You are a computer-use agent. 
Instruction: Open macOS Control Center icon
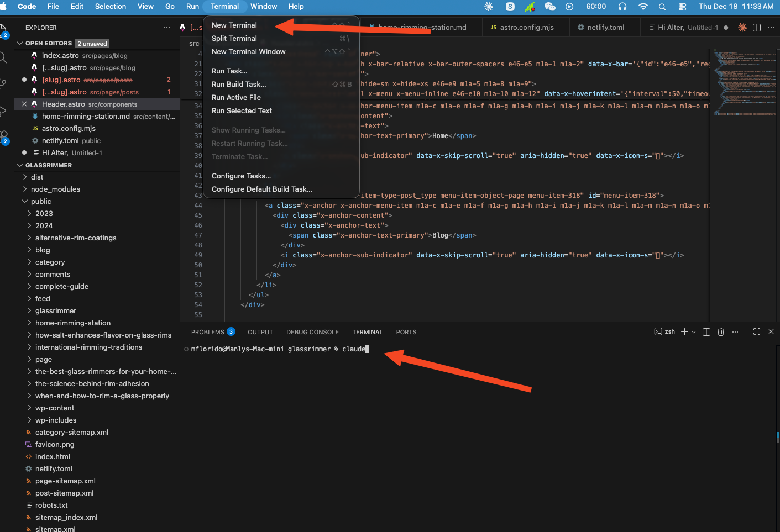[682, 6]
